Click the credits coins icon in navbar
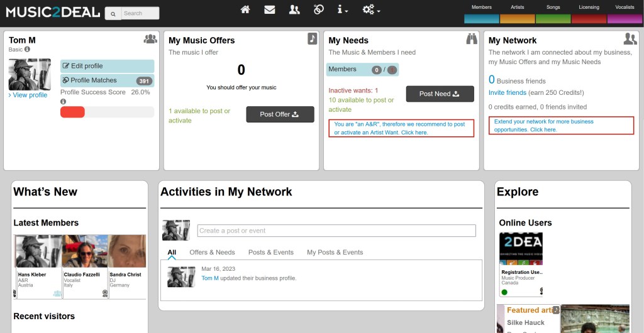 tap(319, 9)
